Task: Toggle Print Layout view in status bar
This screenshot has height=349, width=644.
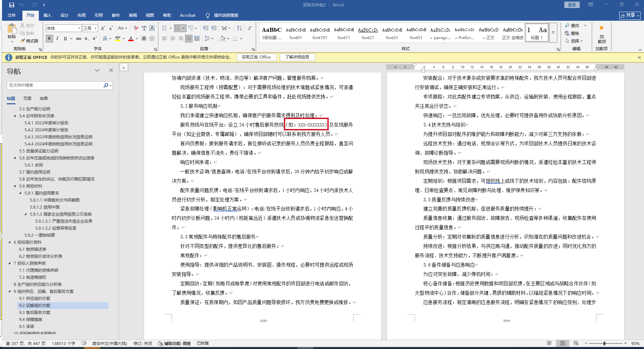Action: tap(563, 343)
